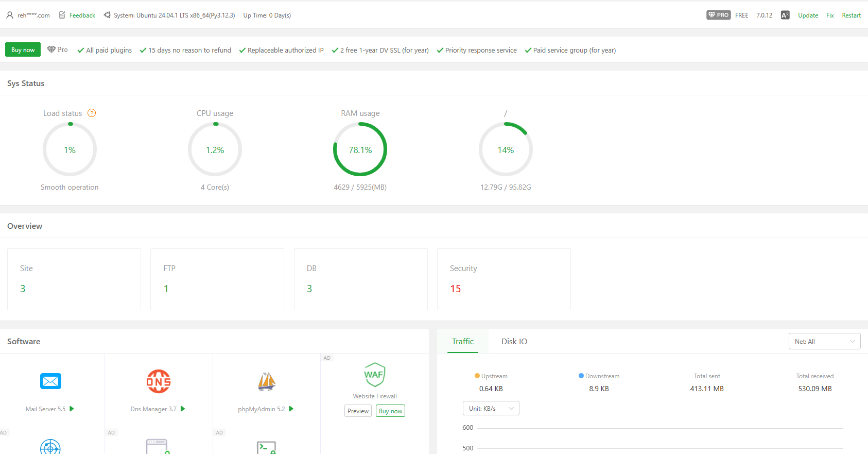Click the RAM usage circular gauge
This screenshot has width=868, height=454.
coord(360,149)
